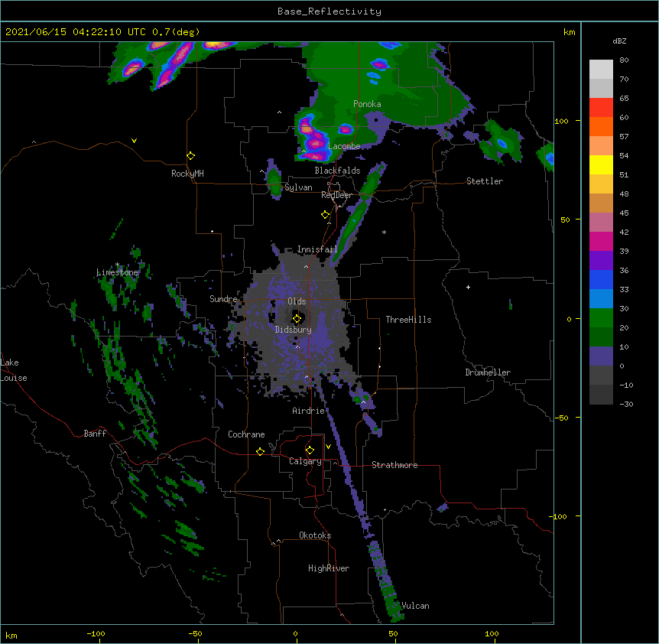This screenshot has width=659, height=644.
Task: Click the Cochrane city label
Action: pyautogui.click(x=246, y=434)
